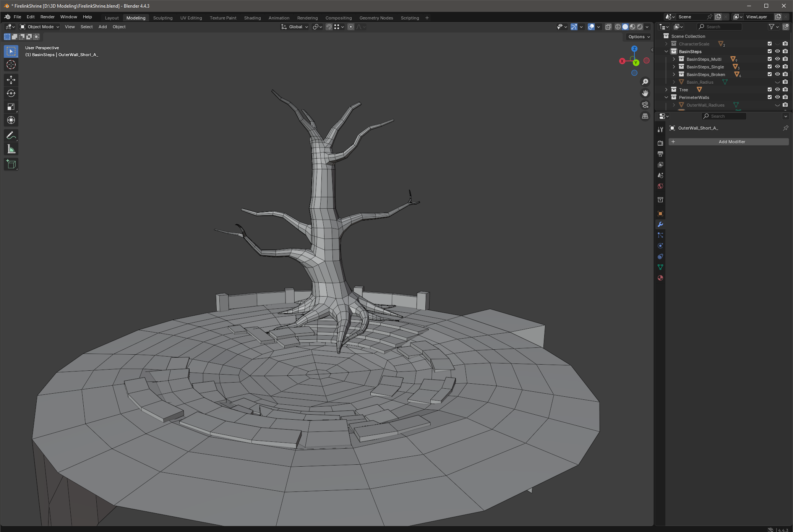Click the Add Modifier button
The image size is (793, 532).
pos(728,142)
